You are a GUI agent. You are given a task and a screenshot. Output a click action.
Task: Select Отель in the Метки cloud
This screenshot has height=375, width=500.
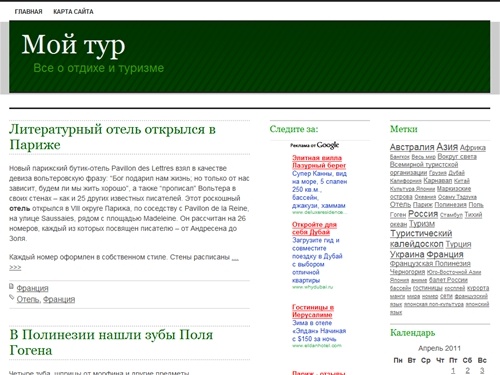(x=400, y=204)
